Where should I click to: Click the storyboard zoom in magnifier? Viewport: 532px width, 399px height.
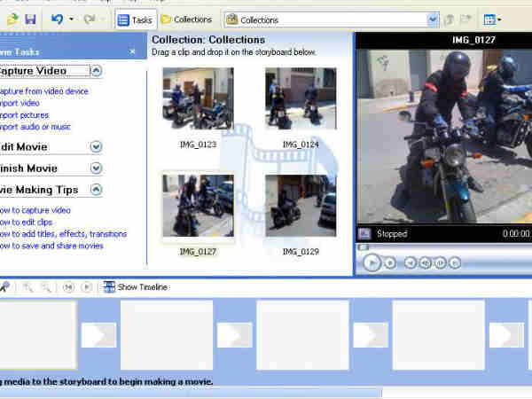(x=28, y=287)
